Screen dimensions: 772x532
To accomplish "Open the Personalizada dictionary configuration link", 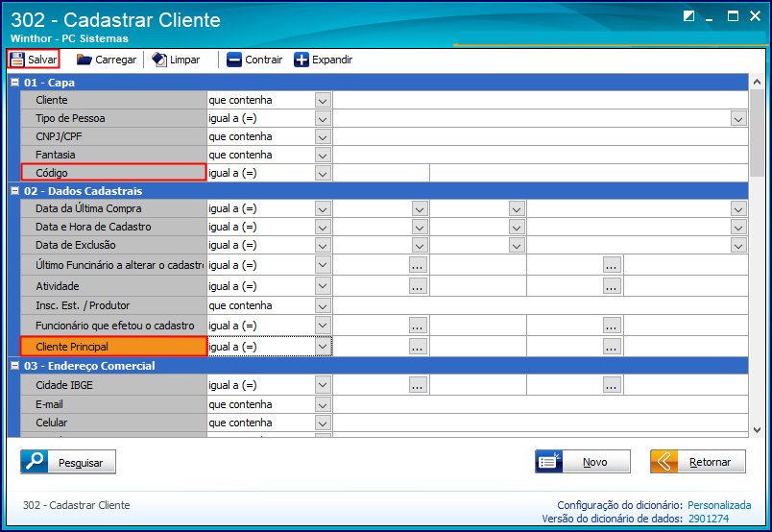I will point(719,505).
